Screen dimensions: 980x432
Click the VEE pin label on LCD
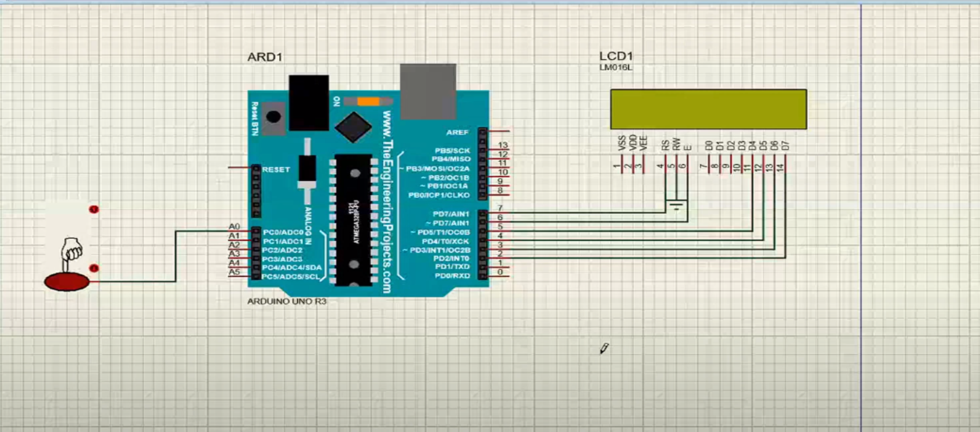(644, 143)
